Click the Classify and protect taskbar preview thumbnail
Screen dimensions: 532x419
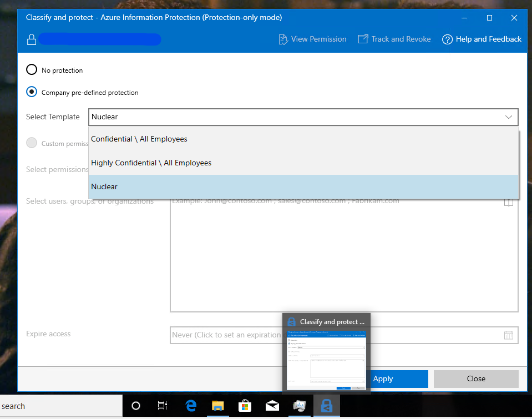[326, 360]
